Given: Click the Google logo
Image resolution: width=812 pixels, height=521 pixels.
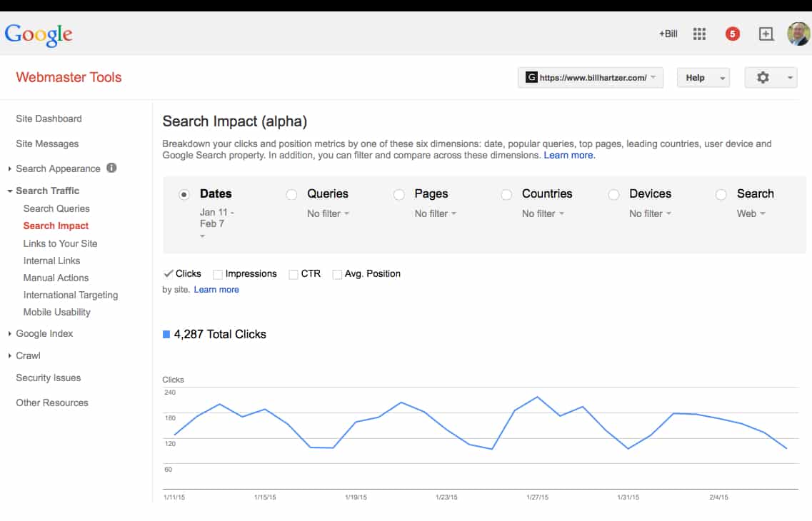Looking at the screenshot, I should 39,34.
